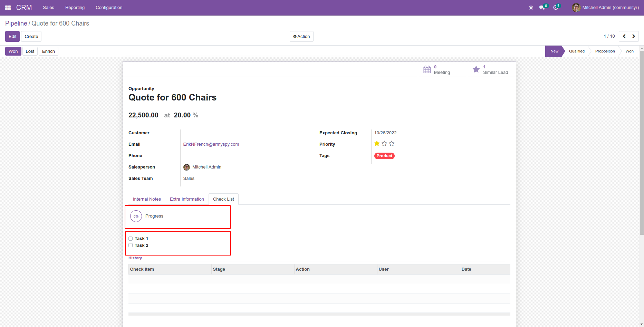Sort history by User column
This screenshot has height=327, width=644.
(x=419, y=269)
